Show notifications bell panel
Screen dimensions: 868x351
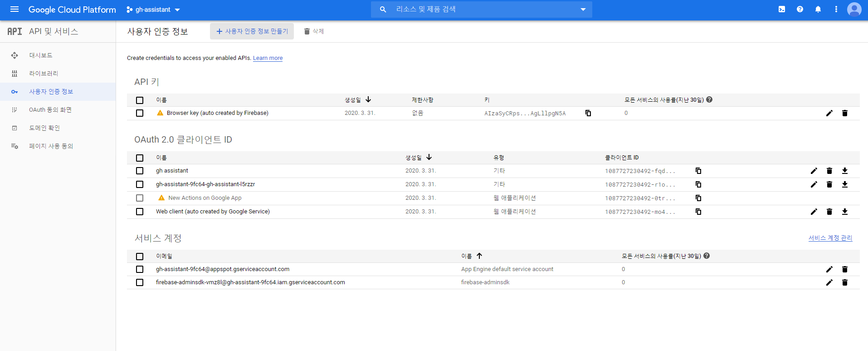coord(818,10)
